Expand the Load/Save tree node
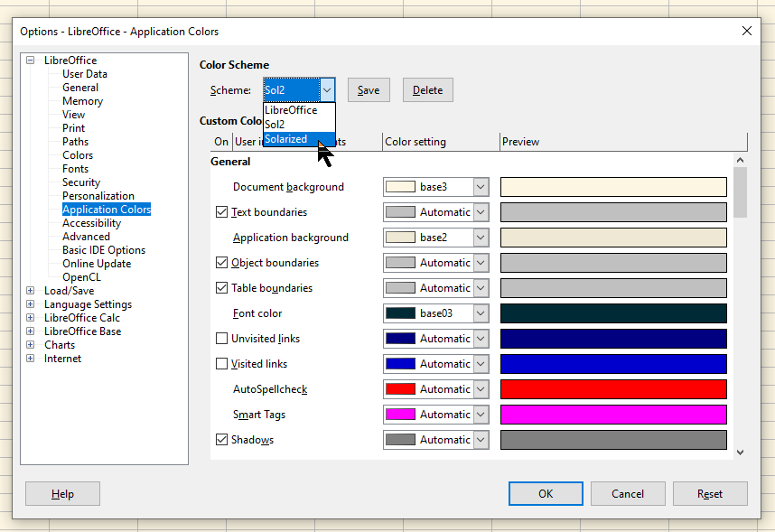Image resolution: width=775 pixels, height=532 pixels. point(30,291)
